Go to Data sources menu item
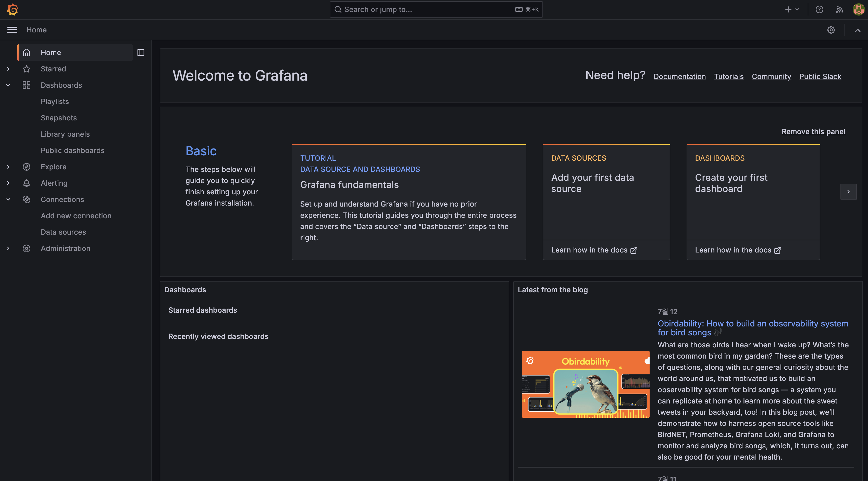This screenshot has height=481, width=868. pyautogui.click(x=63, y=232)
